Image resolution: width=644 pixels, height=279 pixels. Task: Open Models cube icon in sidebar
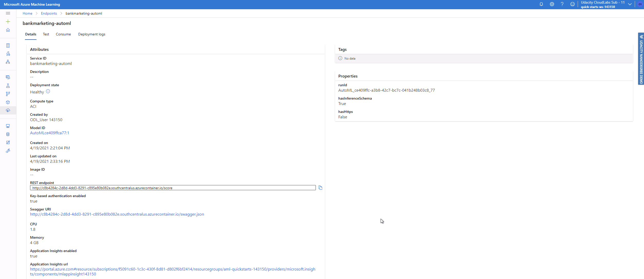pos(8,102)
